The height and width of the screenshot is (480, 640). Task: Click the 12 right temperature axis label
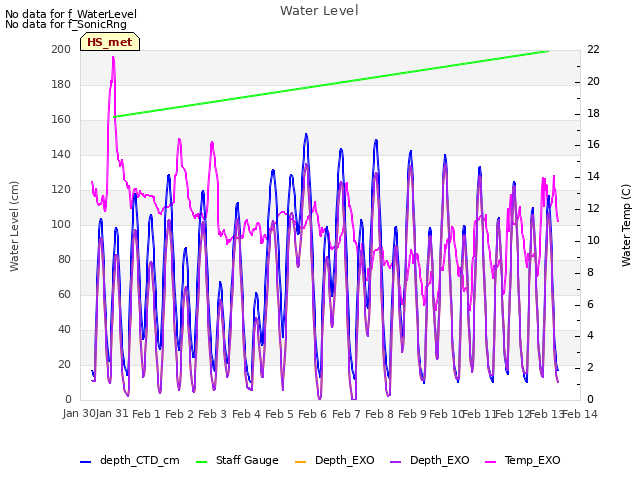[x=593, y=209]
